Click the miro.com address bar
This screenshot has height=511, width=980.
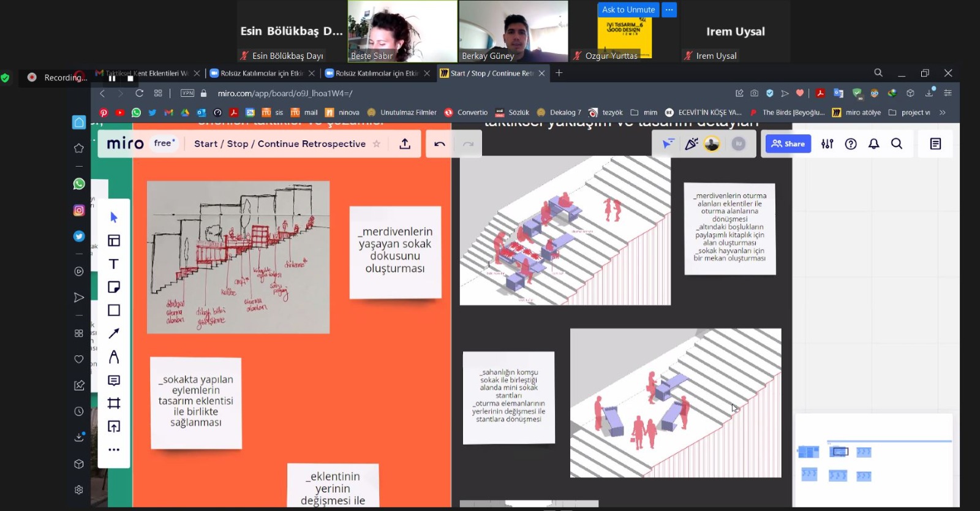(285, 93)
